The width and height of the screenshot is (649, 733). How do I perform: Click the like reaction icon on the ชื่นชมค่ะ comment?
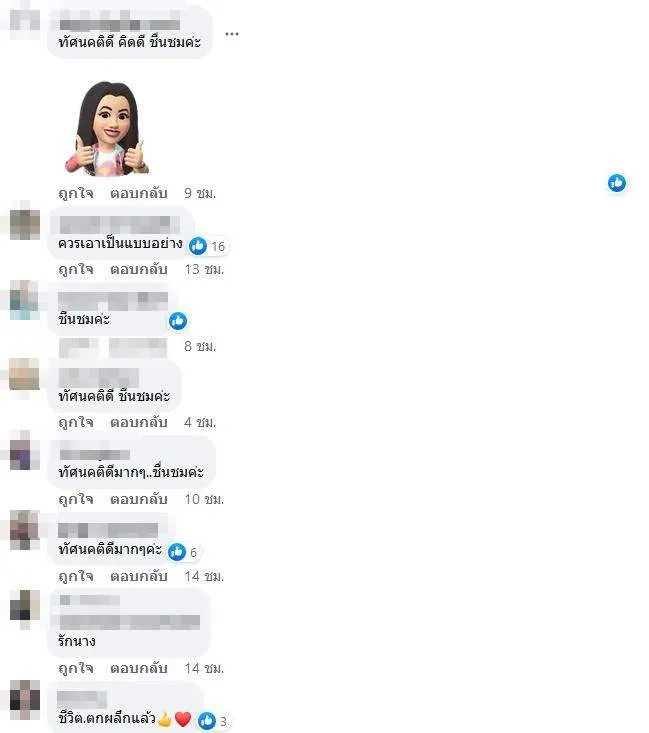(x=178, y=321)
